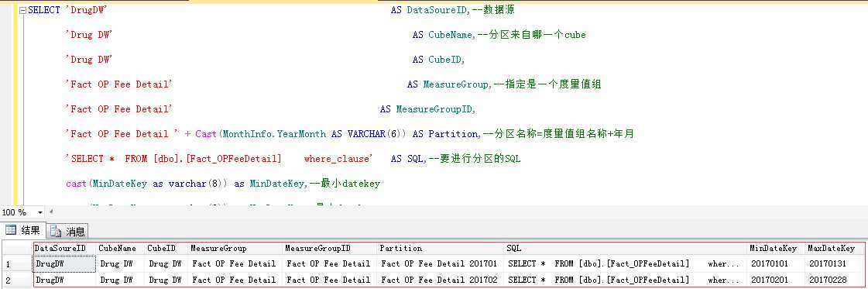The width and height of the screenshot is (868, 289).
Task: Click MonthInfo.YearMonth in the query
Action: (x=275, y=134)
